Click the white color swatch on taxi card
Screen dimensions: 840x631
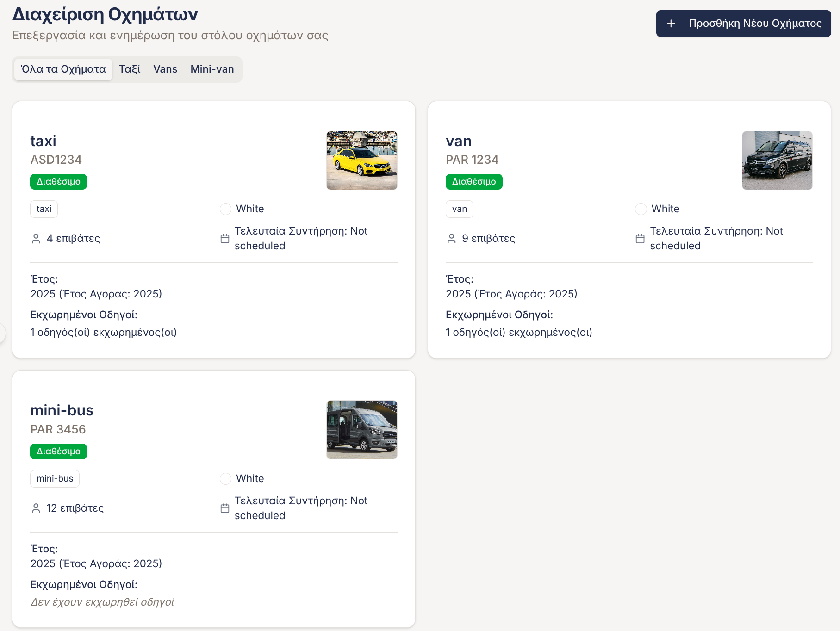coord(225,209)
